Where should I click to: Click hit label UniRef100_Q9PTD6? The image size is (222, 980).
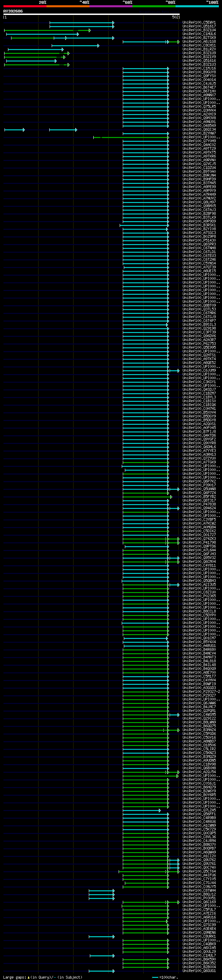tap(199, 547)
